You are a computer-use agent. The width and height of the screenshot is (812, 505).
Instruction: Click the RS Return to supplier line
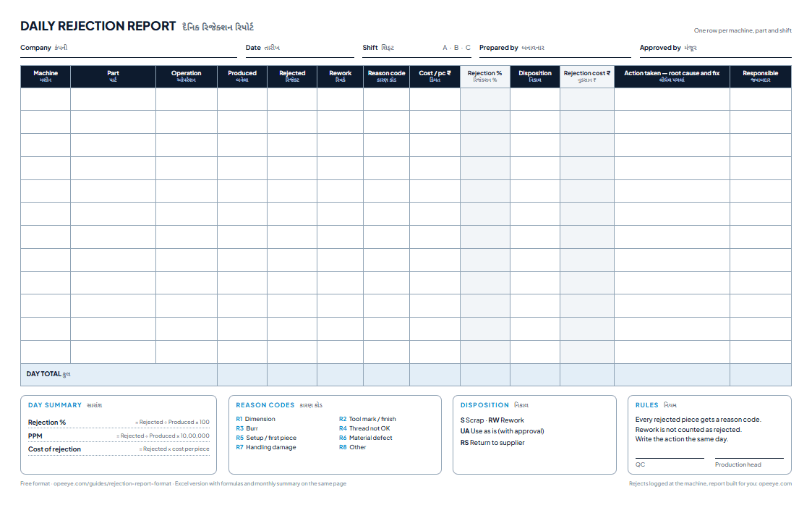[492, 442]
